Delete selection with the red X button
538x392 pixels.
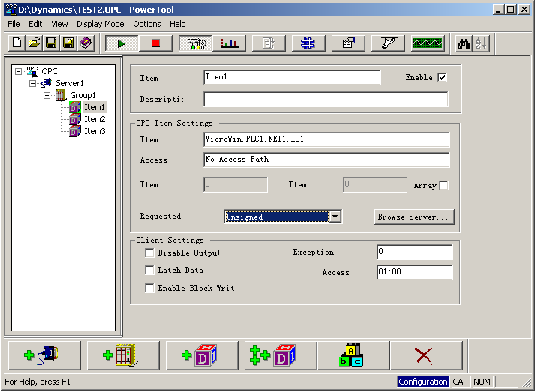point(424,355)
